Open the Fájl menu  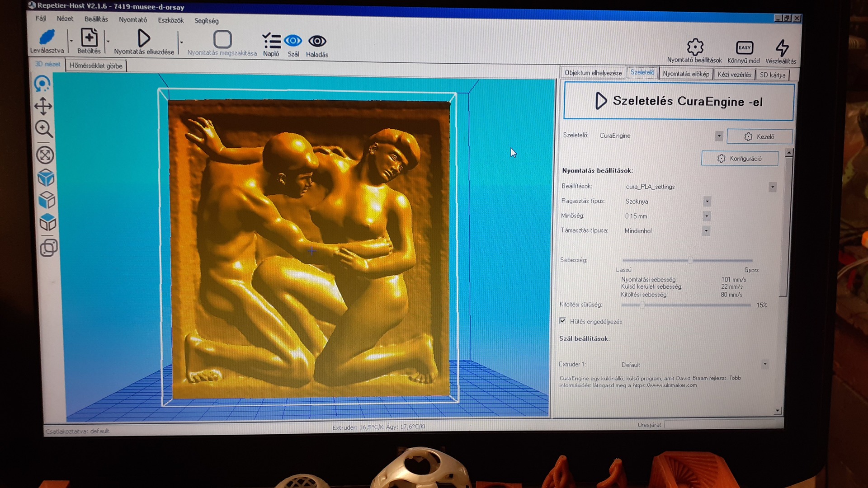(41, 19)
